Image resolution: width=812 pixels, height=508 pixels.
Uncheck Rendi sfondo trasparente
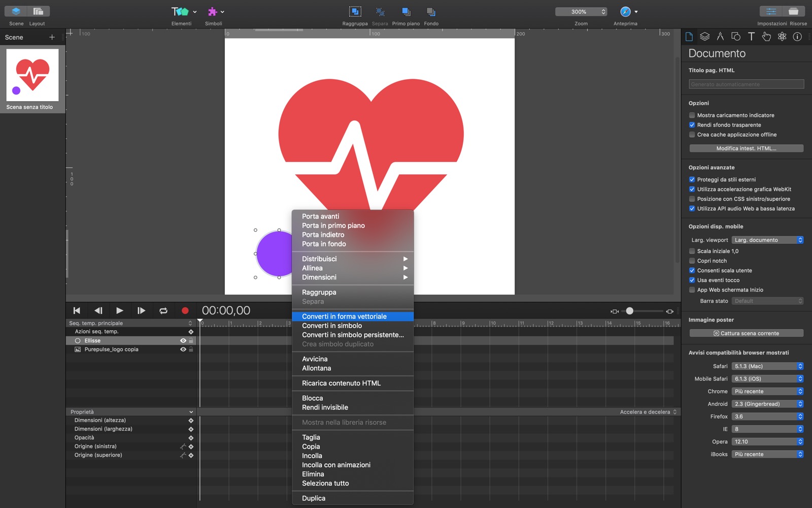pos(692,125)
